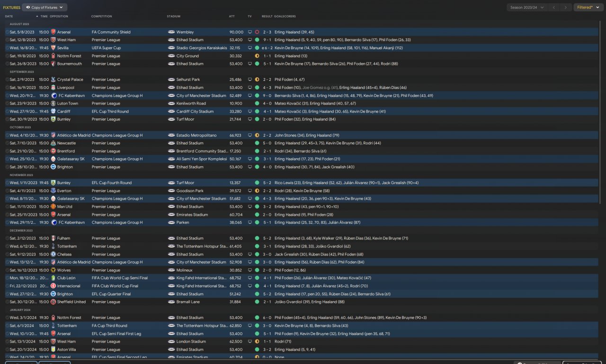This screenshot has width=606, height=364.
Task: Click the stadium icon beside Kenilworth Road
Action: [x=171, y=104]
